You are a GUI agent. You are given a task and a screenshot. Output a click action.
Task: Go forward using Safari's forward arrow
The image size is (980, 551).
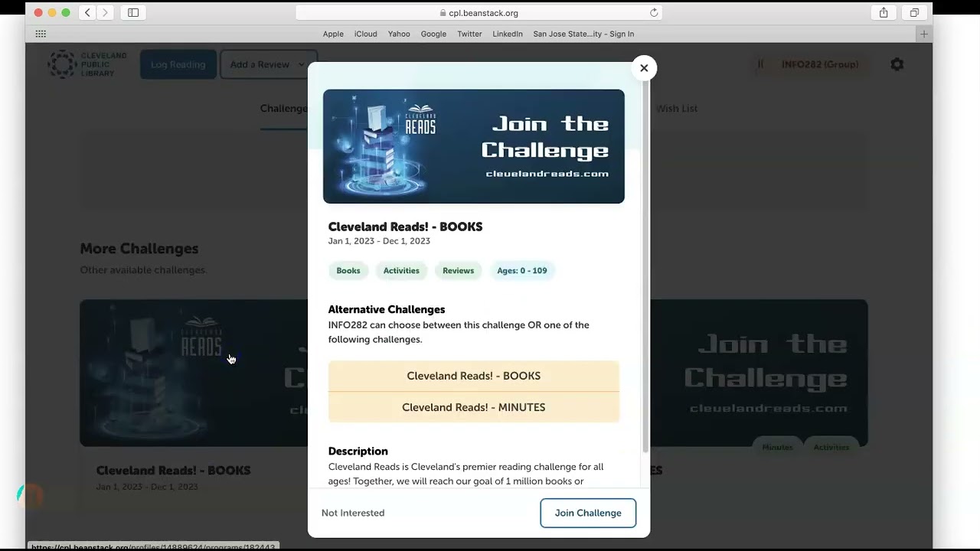point(105,12)
